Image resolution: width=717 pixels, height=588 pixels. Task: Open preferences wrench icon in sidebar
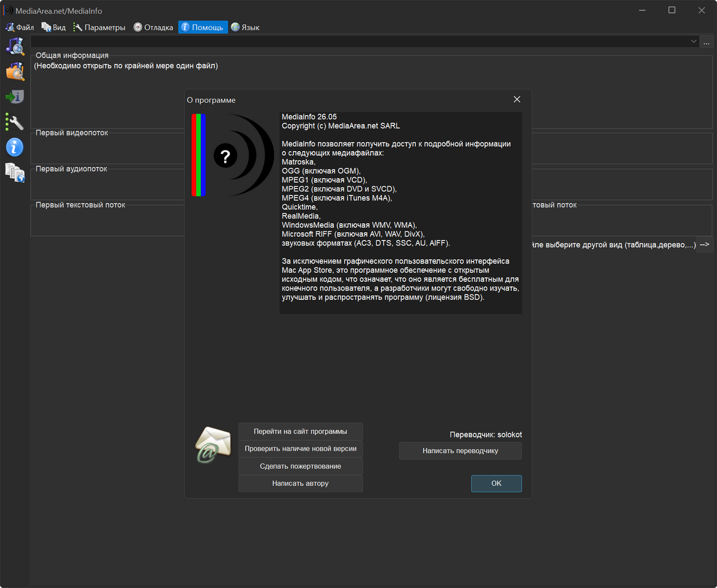click(15, 122)
